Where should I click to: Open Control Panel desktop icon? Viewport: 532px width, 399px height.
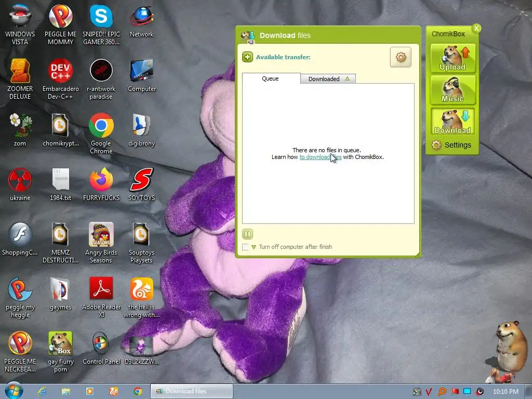[101, 348]
